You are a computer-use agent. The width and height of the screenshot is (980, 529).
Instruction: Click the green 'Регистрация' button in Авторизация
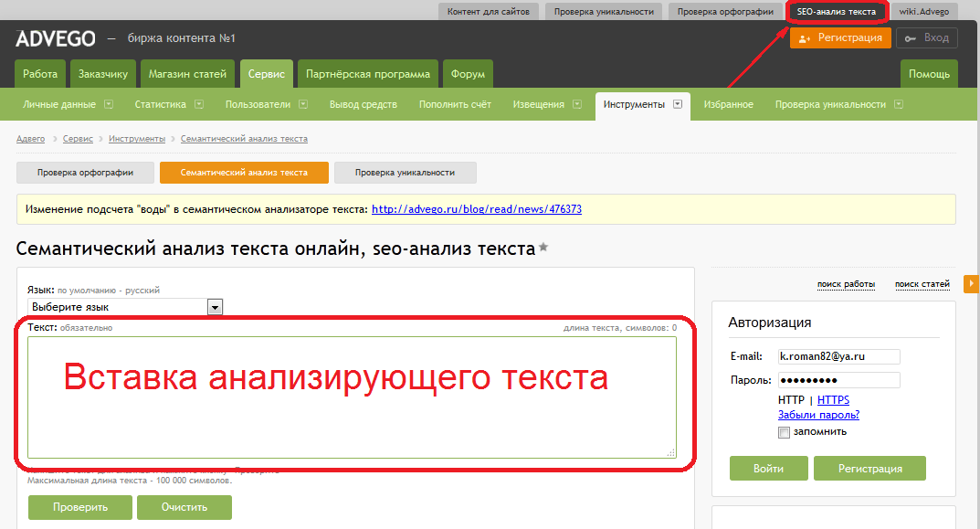click(x=870, y=469)
